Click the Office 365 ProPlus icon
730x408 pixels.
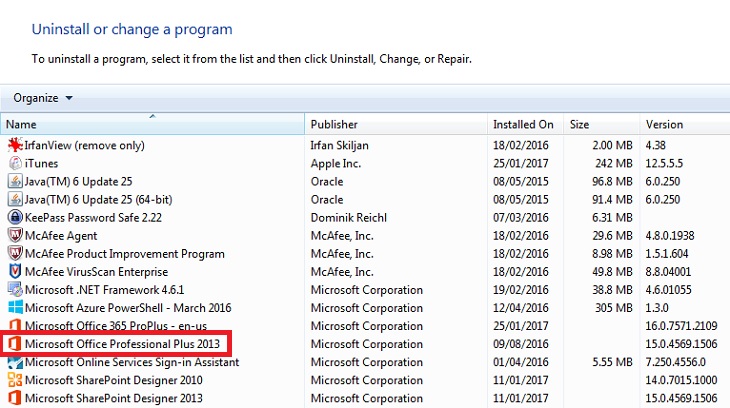15,325
